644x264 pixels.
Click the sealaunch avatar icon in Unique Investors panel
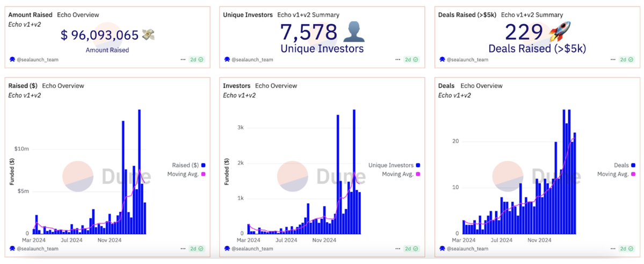tap(228, 59)
